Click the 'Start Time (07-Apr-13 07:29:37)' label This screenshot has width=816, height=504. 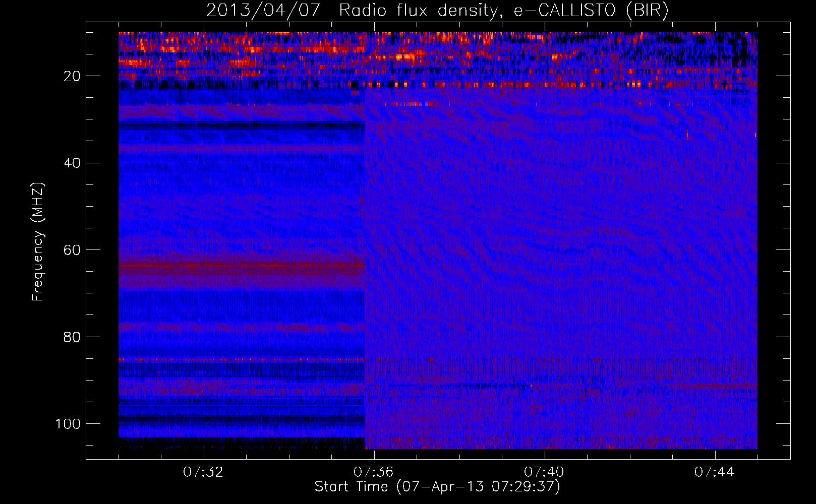437,487
